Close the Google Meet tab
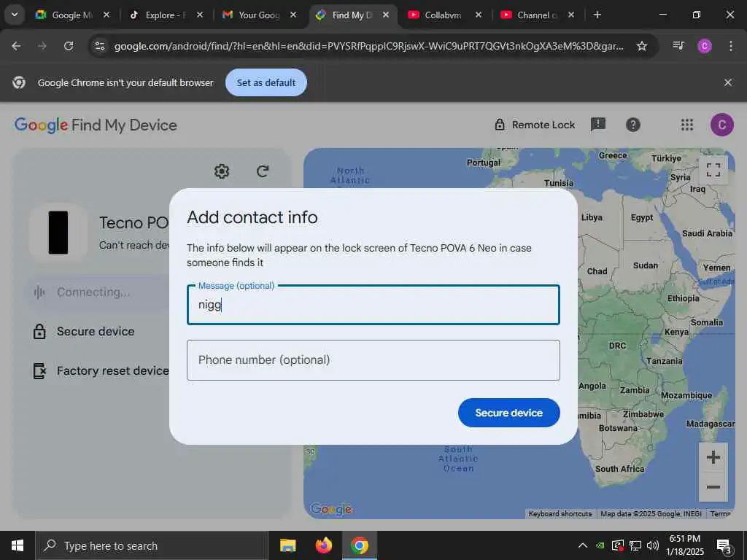 [107, 15]
